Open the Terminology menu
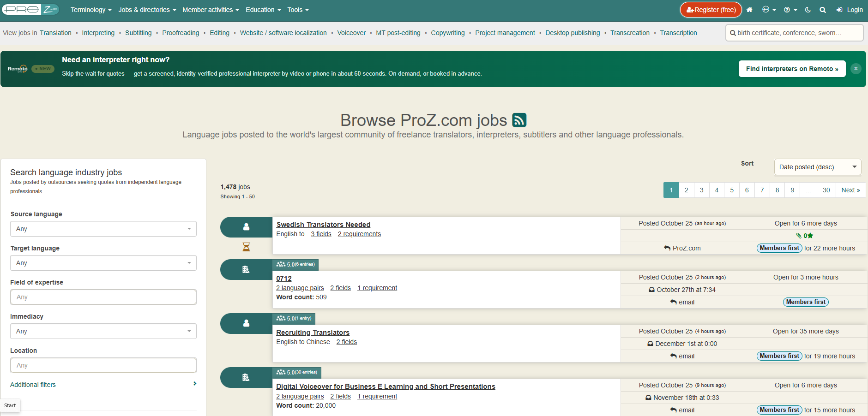868x416 pixels. [91, 10]
